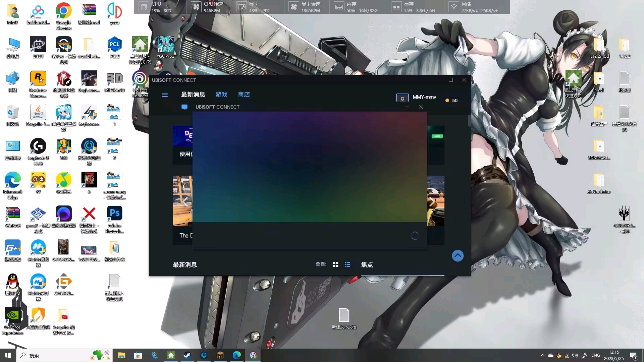Open Microsoft Store from the taskbar
Image resolution: width=644 pixels, height=362 pixels.
pos(138,355)
